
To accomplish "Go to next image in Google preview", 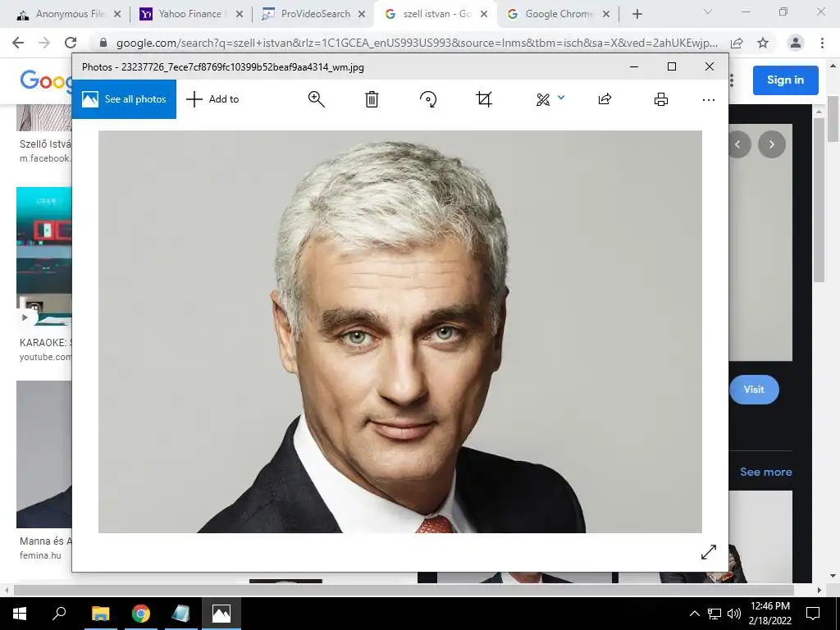I will [771, 144].
